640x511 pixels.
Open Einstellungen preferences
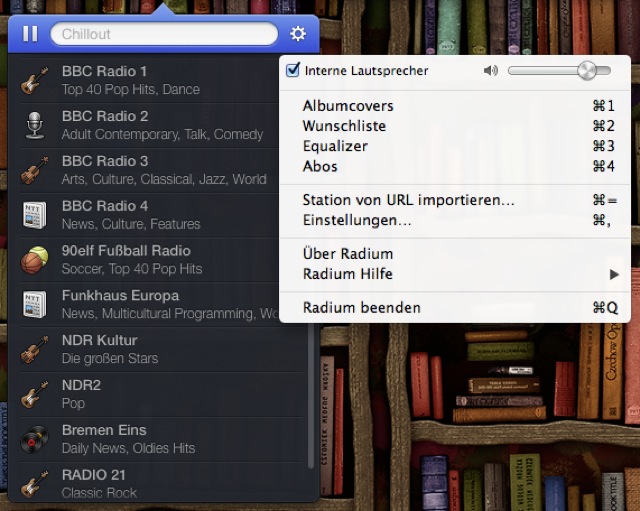point(357,220)
